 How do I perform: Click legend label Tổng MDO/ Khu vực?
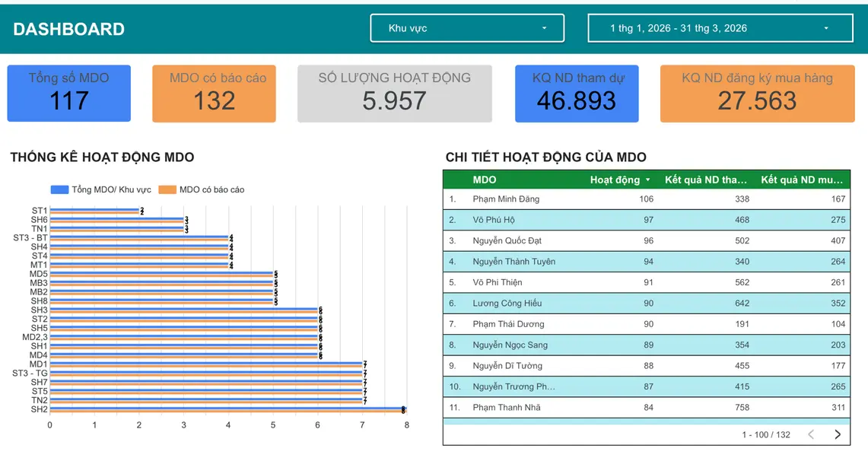(x=111, y=189)
